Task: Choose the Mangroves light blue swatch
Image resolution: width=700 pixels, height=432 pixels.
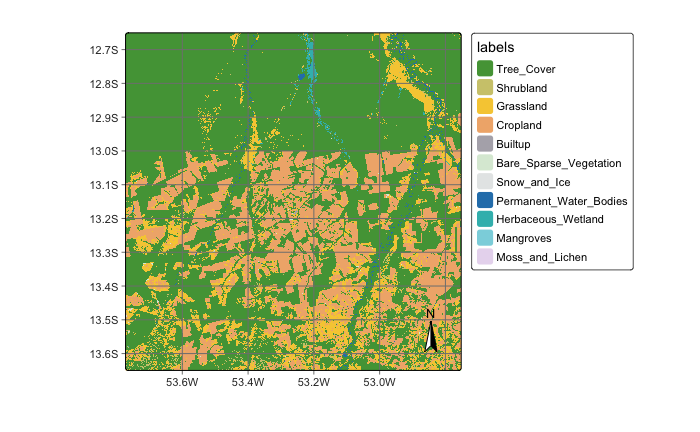Action: pos(485,238)
